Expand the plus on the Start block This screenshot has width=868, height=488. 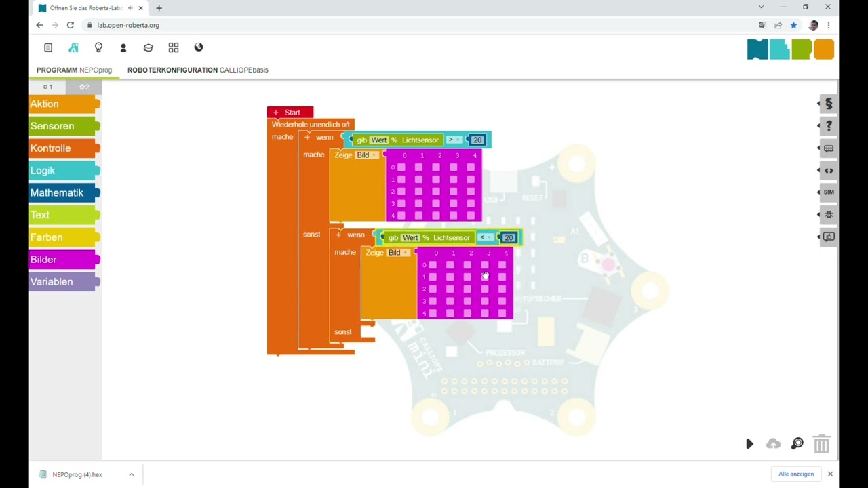[x=275, y=113]
